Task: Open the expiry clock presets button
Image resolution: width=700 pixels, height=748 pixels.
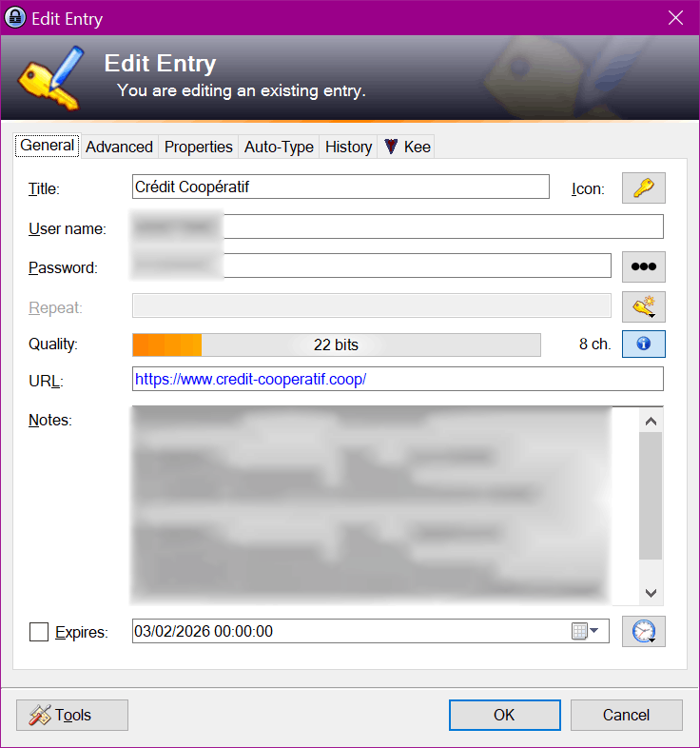Action: pyautogui.click(x=643, y=631)
